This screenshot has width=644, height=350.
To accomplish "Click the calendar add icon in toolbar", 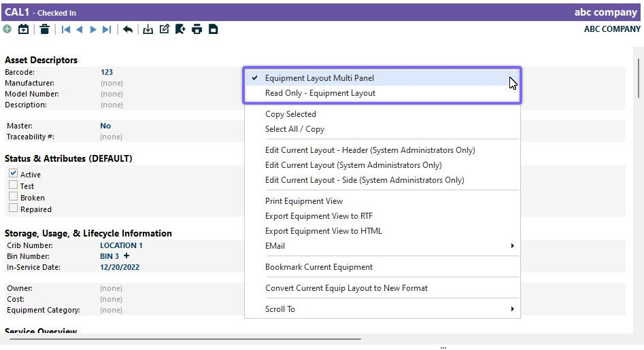I will [x=24, y=29].
